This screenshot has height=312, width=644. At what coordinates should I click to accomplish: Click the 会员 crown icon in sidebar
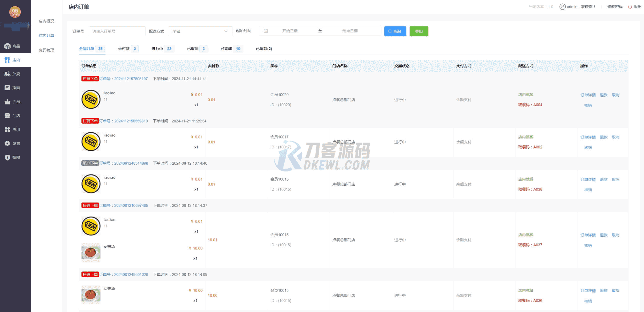[x=7, y=102]
